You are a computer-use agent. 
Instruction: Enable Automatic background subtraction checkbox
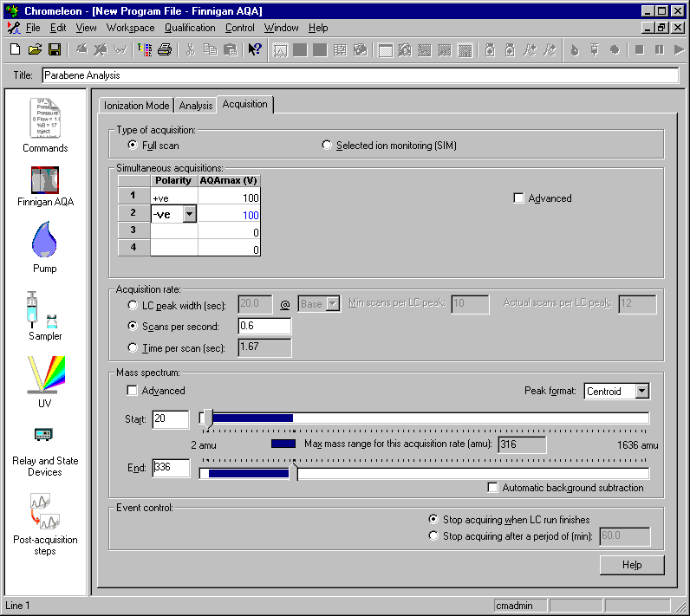pyautogui.click(x=493, y=487)
